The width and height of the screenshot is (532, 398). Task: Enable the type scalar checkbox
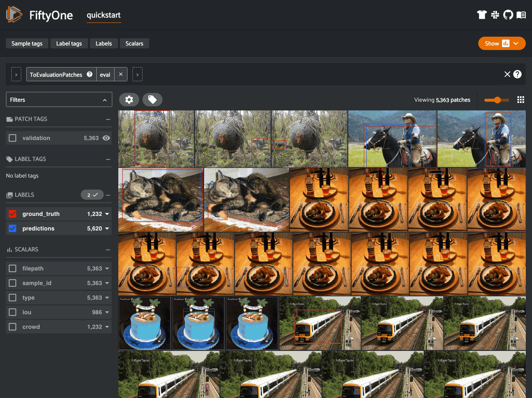pyautogui.click(x=12, y=298)
